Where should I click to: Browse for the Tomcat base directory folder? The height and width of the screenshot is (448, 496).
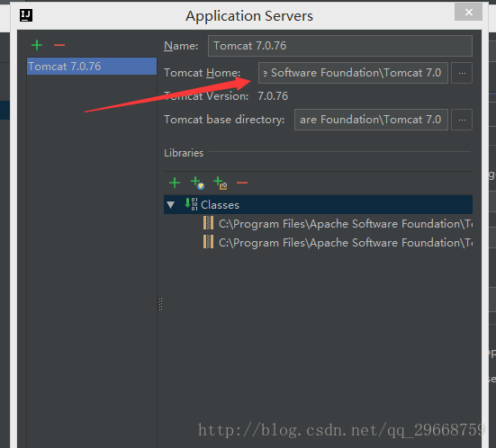pos(462,120)
